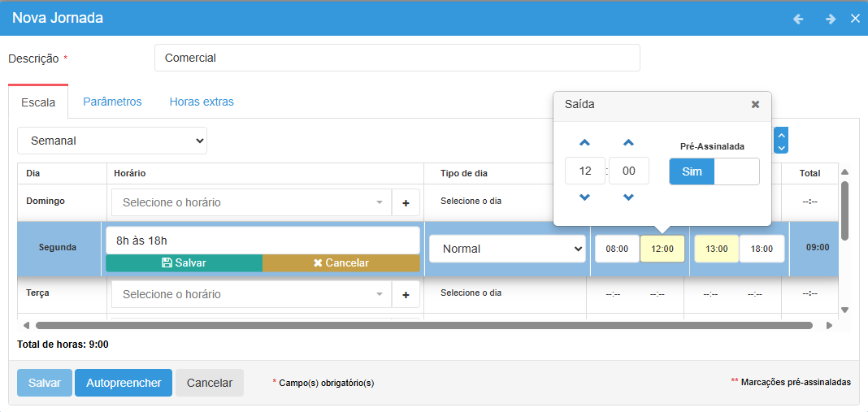Viewport: 868px width, 412px height.
Task: Switch to the Parâmetros tab
Action: (x=112, y=102)
